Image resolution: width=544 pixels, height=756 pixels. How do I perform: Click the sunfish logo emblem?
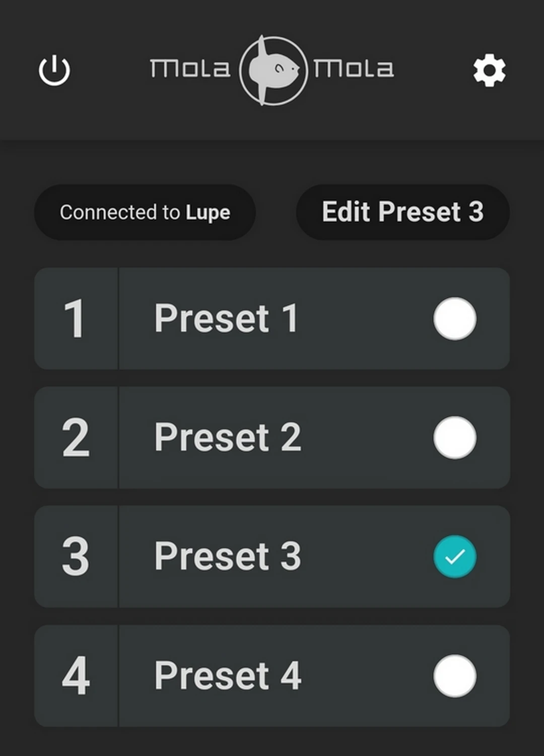(x=273, y=70)
